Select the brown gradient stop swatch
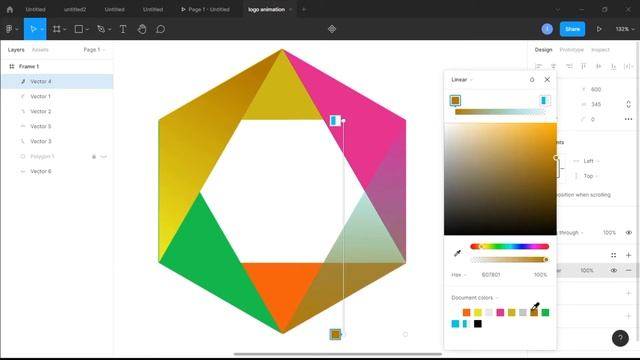Screen dimensions: 640x360 455,100
